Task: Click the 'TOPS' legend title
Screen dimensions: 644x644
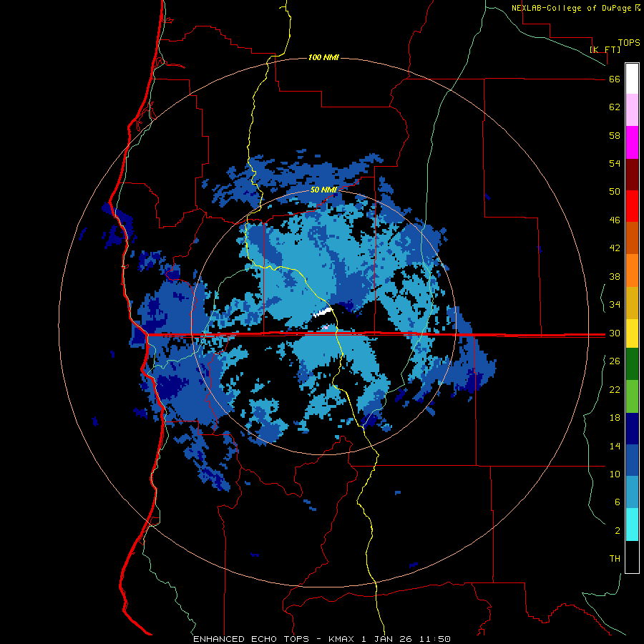Action: [x=629, y=43]
